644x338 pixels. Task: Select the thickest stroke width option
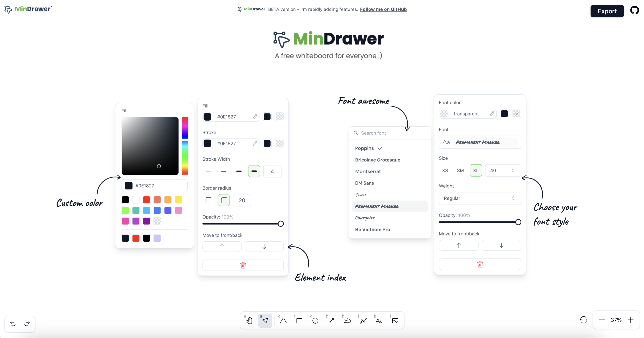coord(254,171)
